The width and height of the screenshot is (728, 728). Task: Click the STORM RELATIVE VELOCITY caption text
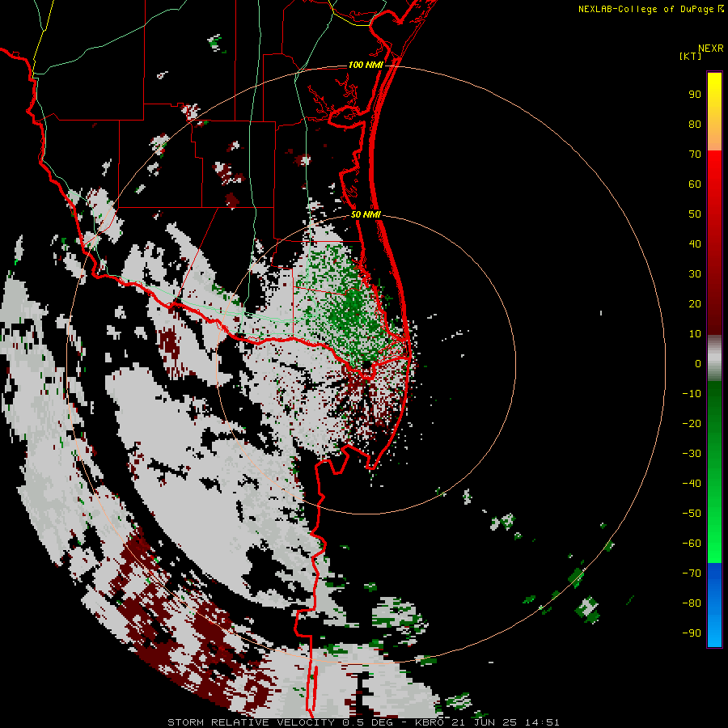pos(252,722)
